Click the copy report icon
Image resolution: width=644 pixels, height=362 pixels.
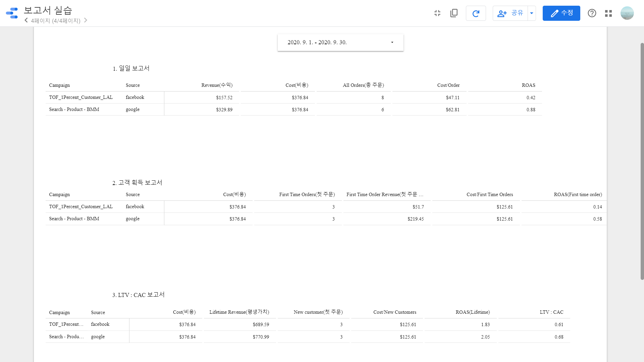click(454, 13)
